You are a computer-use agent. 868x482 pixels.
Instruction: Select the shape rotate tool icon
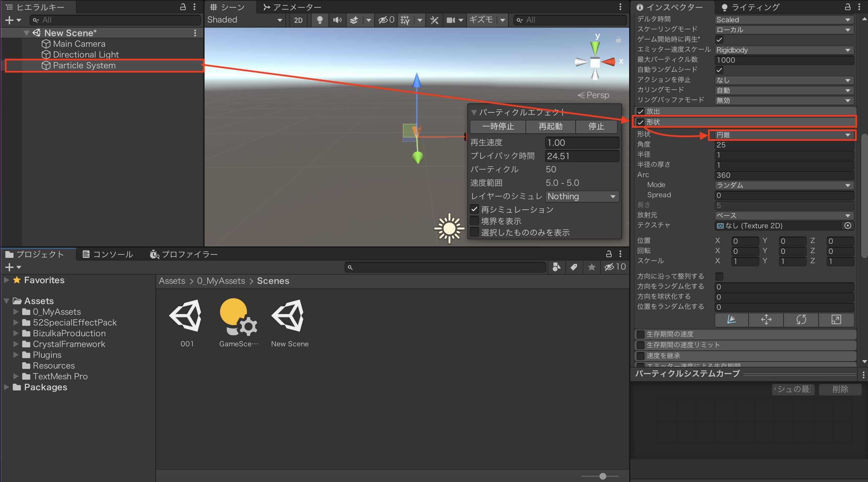[x=801, y=319]
